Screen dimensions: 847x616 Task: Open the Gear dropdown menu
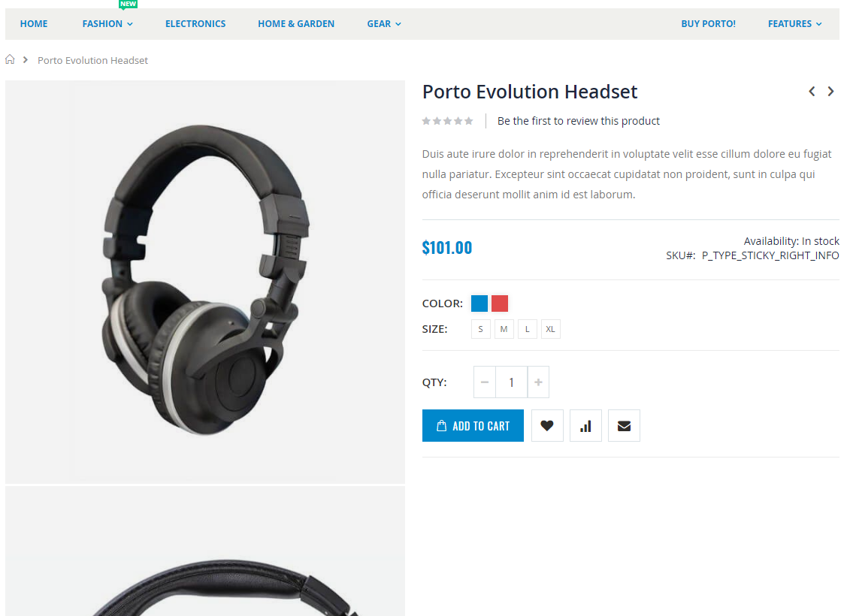384,24
